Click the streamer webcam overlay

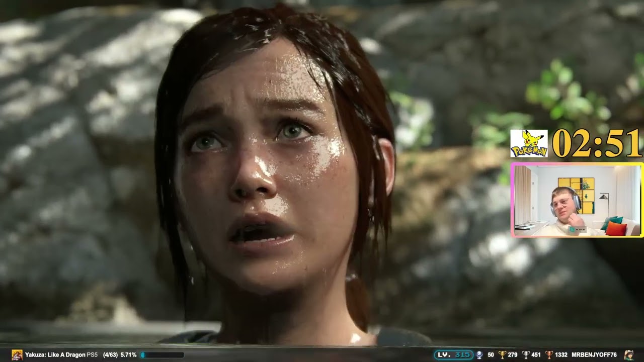coord(577,200)
